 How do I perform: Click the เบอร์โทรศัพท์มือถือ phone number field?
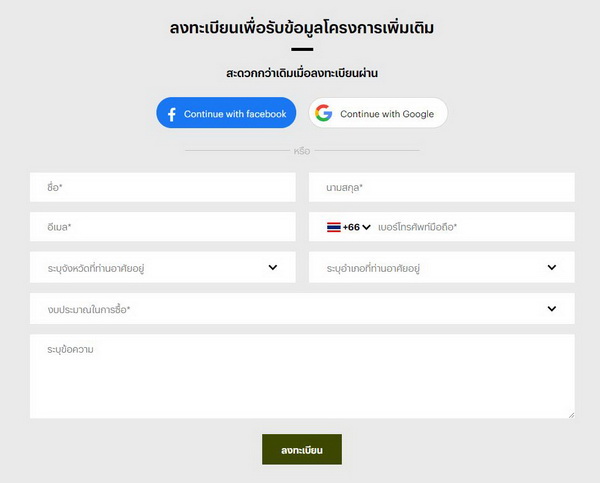point(470,227)
